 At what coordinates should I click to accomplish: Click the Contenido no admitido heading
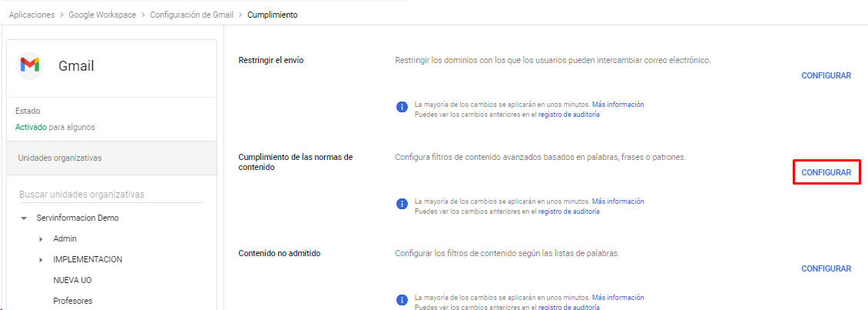click(x=280, y=253)
